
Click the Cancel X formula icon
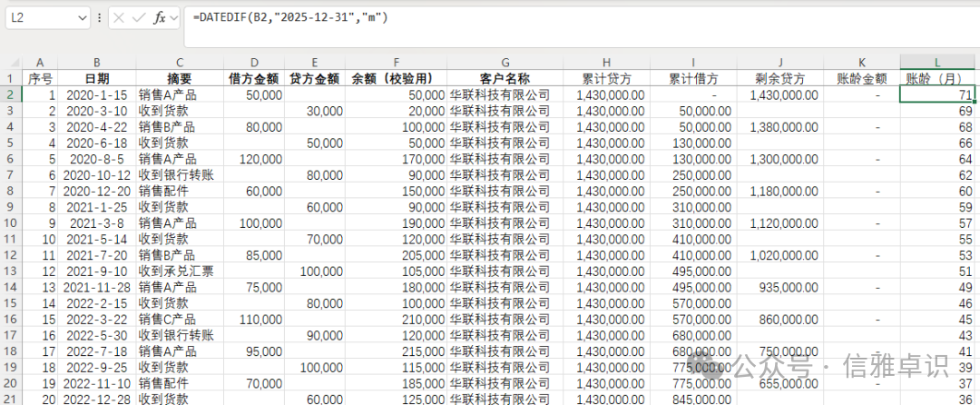point(120,18)
